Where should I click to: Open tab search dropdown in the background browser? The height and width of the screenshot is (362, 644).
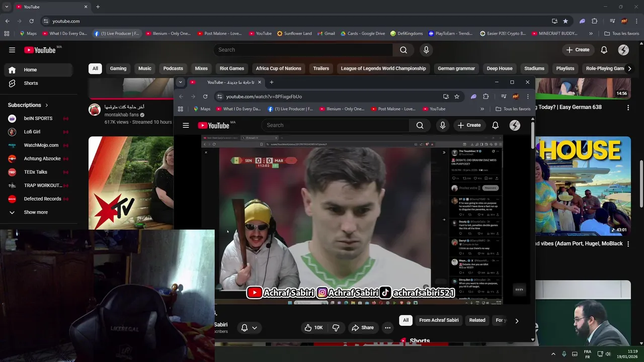pyautogui.click(x=7, y=7)
